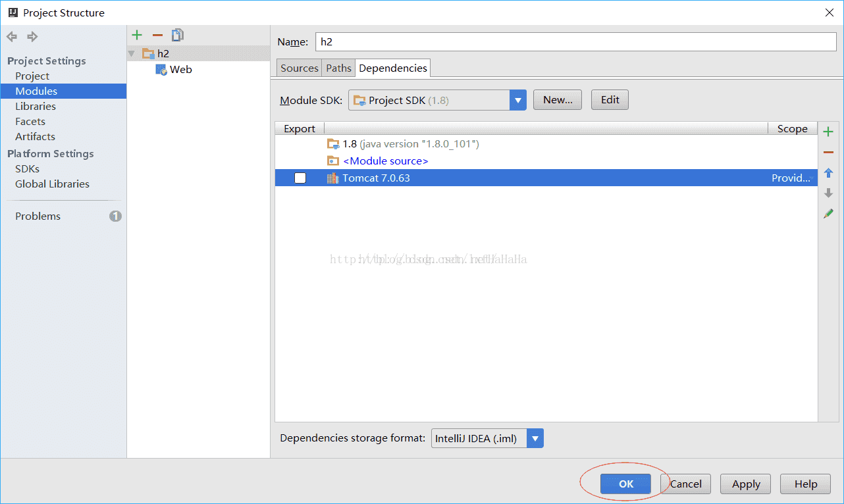This screenshot has width=844, height=504.
Task: Select the Web facet tree item
Action: coord(174,69)
